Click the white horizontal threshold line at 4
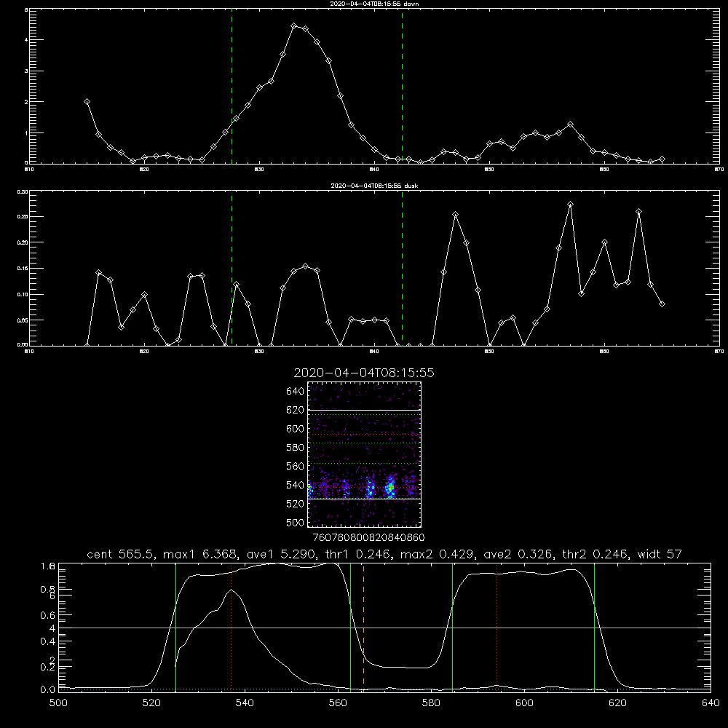 [x=384, y=628]
